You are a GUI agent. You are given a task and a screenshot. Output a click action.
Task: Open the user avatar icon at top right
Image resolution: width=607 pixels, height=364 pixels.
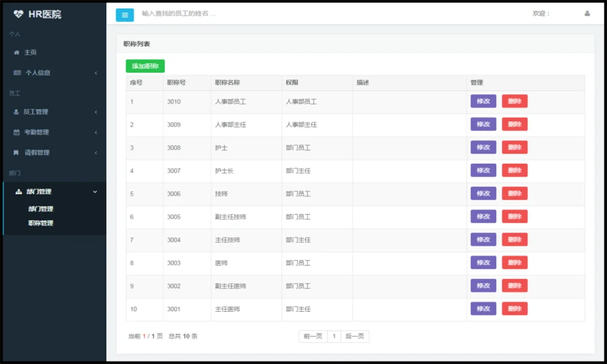tap(587, 13)
